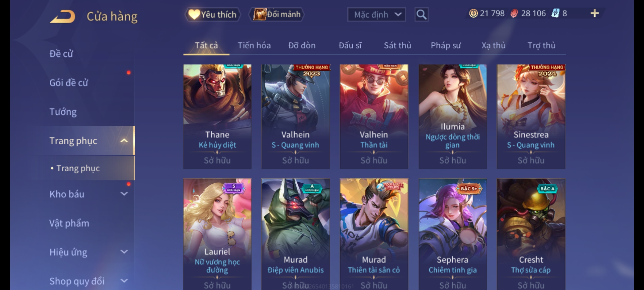Tap the red ruby currency icon
The image size is (644, 290).
[514, 13]
